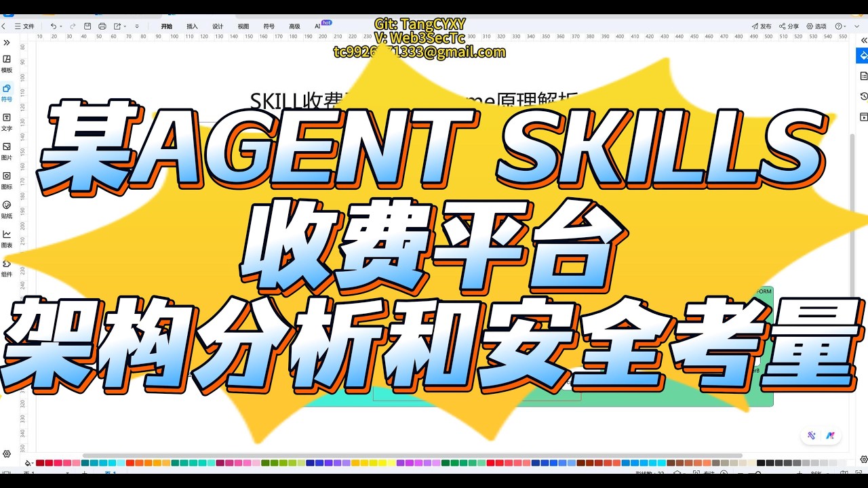Click the colorful AI assistant floating icon
Screen dimensions: 868x488
(x=830, y=435)
